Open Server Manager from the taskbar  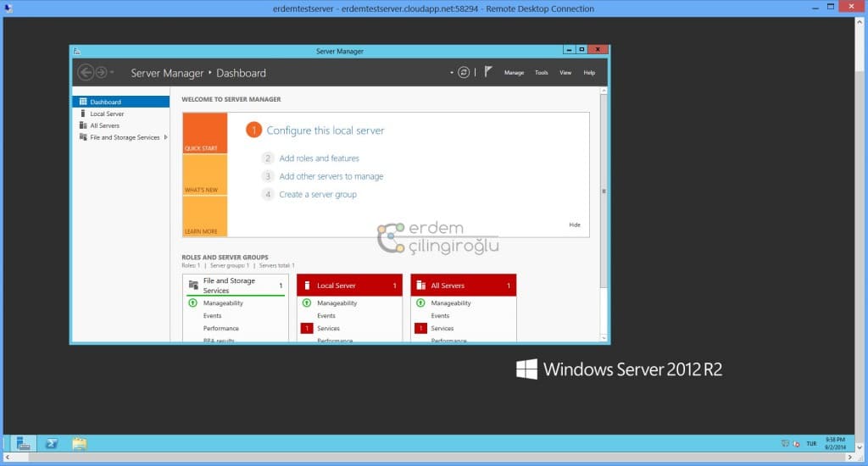pyautogui.click(x=23, y=443)
